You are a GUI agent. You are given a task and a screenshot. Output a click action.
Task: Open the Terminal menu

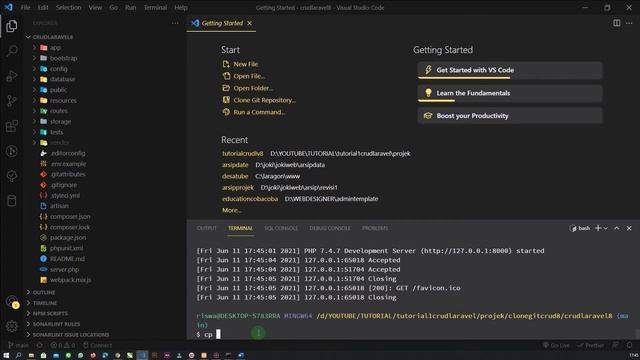[x=155, y=7]
